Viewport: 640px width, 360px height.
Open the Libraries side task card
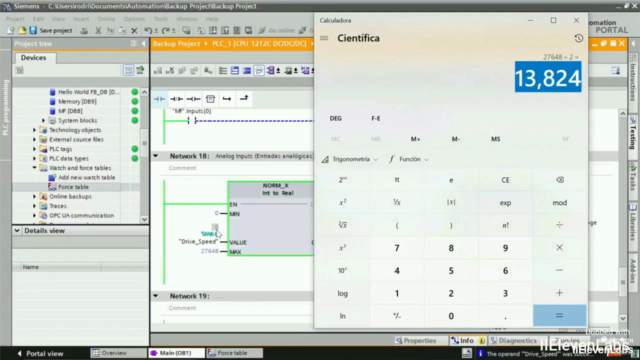(633, 222)
